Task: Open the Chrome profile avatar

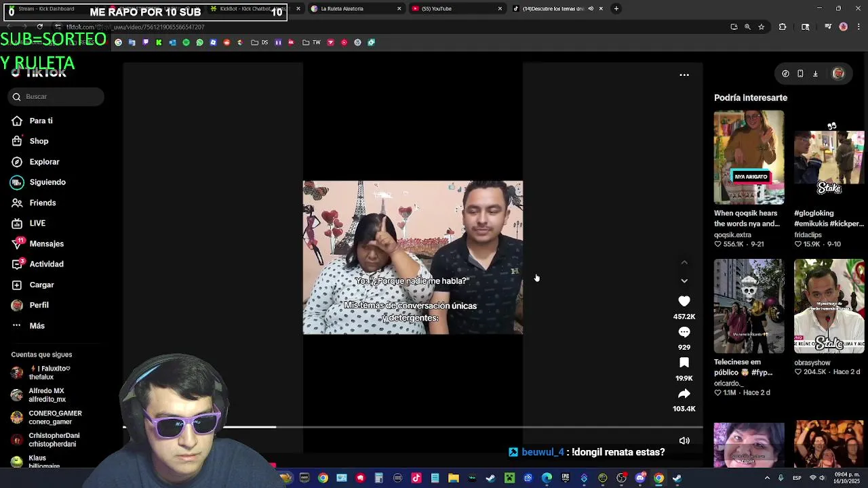Action: (844, 27)
